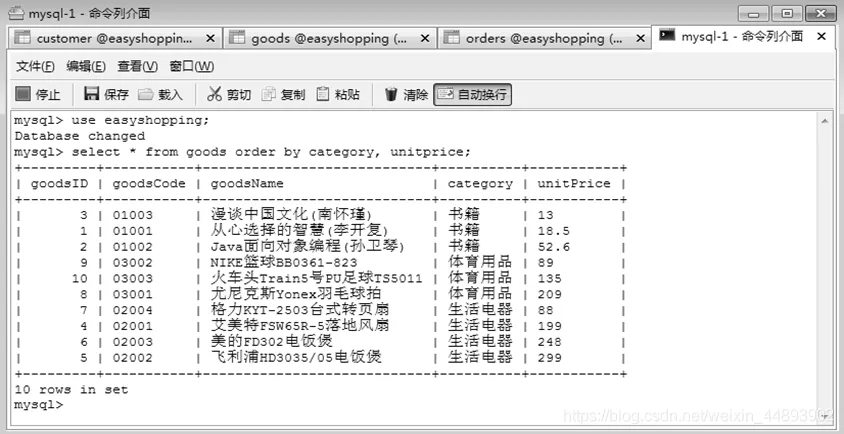Click the table icon on customer tab

point(22,38)
